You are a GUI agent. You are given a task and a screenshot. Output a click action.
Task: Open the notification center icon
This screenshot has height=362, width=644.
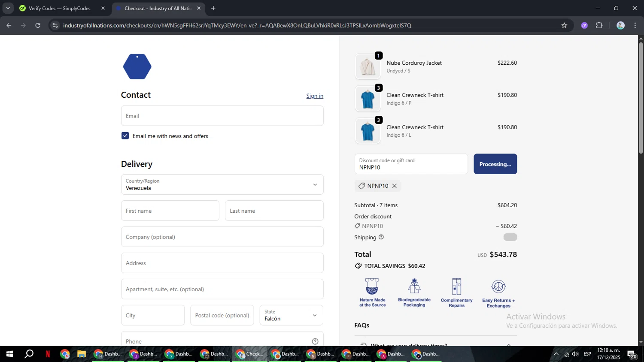pyautogui.click(x=632, y=354)
